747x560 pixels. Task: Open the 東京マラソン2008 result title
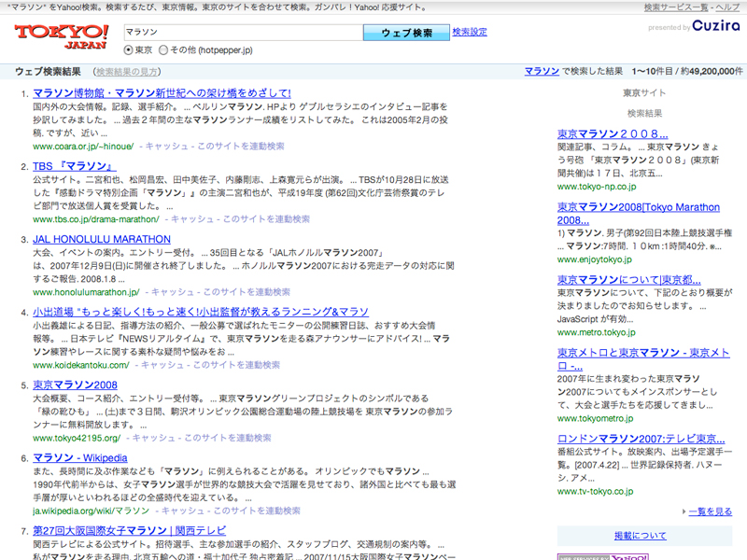(75, 385)
